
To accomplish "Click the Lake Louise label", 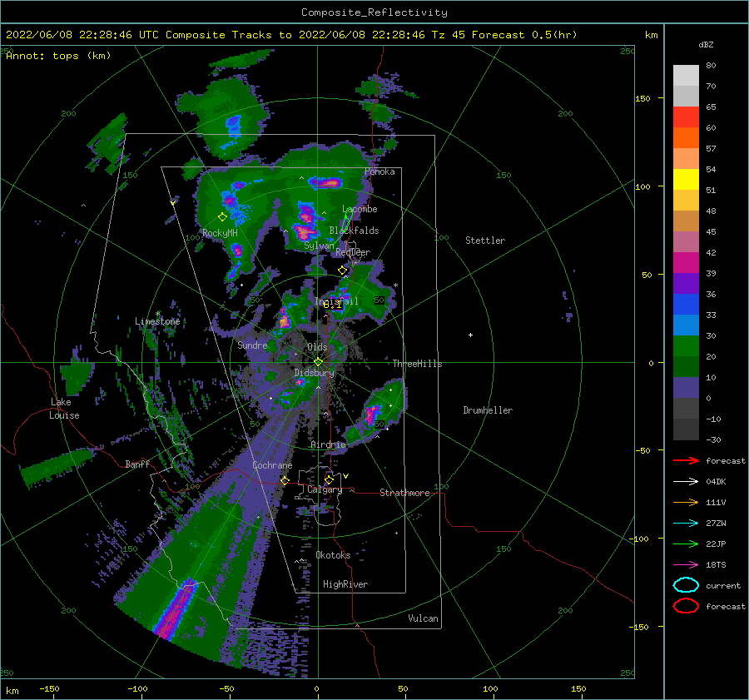I will [64, 409].
